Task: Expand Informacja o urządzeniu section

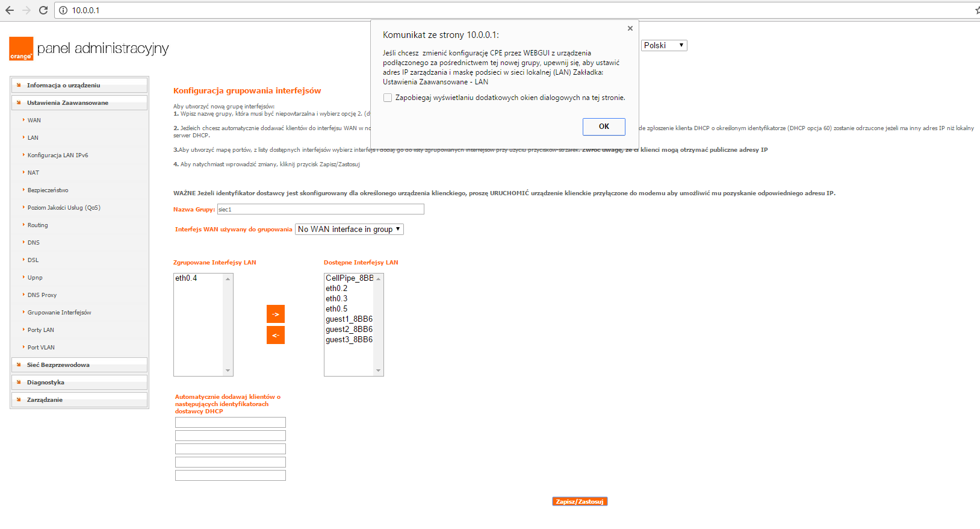Action: coord(79,85)
